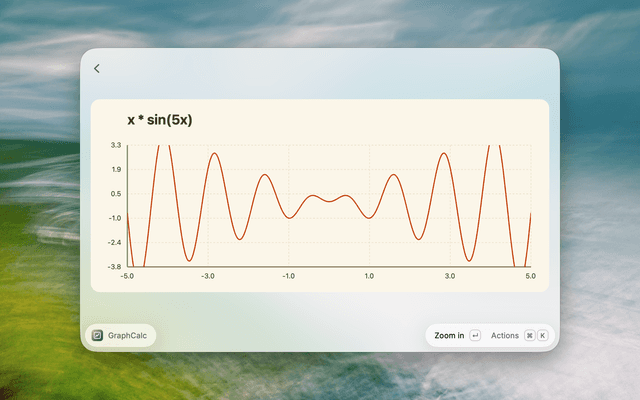Viewport: 640px width, 400px height.
Task: Click the -2.4 y-axis tick label
Action: click(x=115, y=242)
